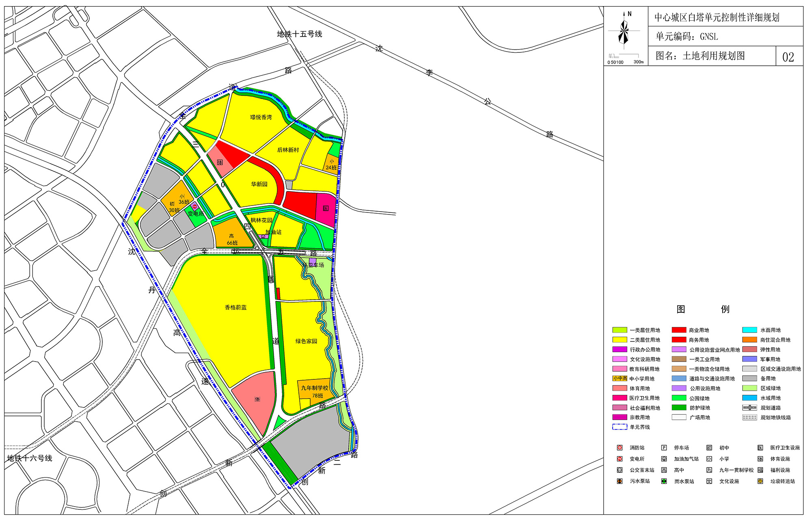Click the substation (变电所) legend icon

(x=620, y=459)
